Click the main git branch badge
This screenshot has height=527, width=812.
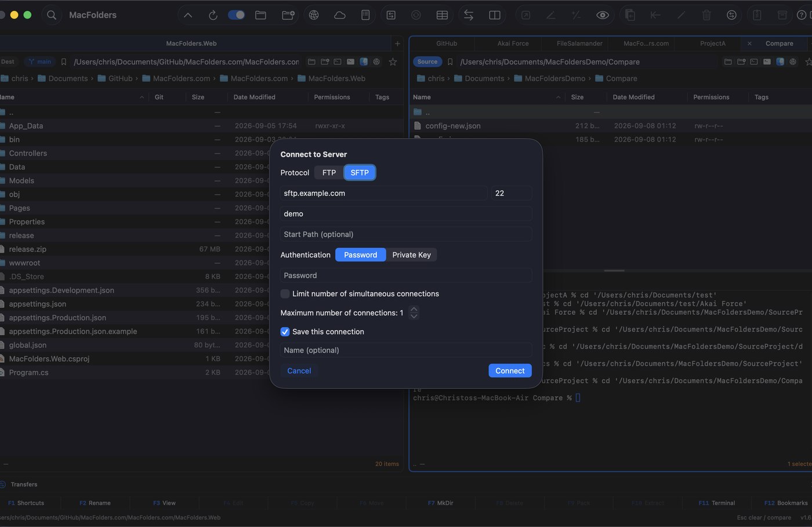(x=39, y=61)
